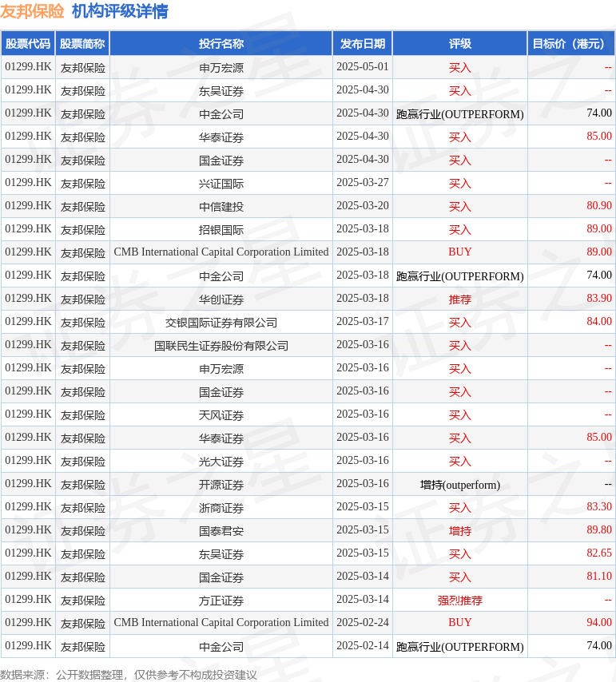Click the 机构评级详情 heading
Screen dimensions: 616x682
pyautogui.click(x=120, y=11)
